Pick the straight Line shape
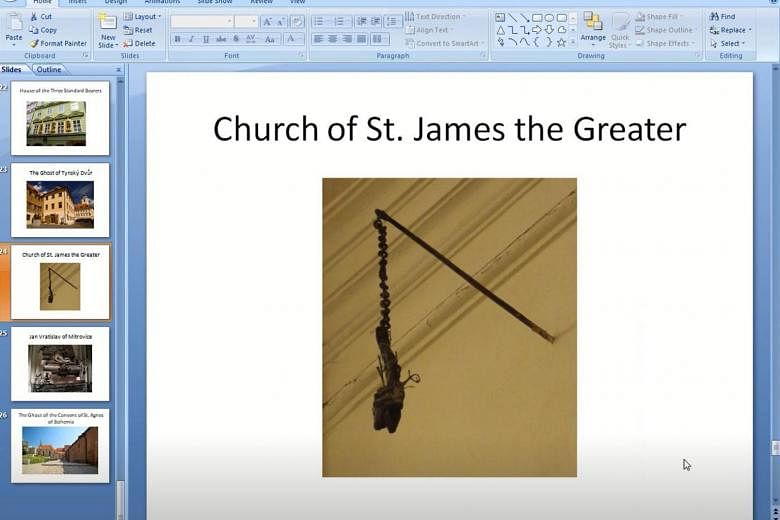 (x=512, y=18)
